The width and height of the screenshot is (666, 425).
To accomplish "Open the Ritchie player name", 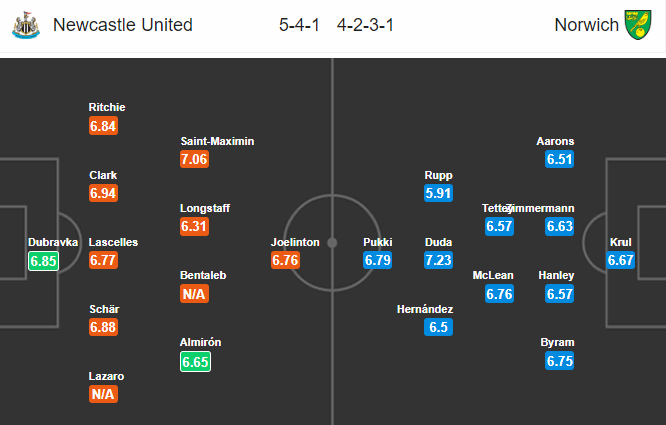I will [x=107, y=107].
